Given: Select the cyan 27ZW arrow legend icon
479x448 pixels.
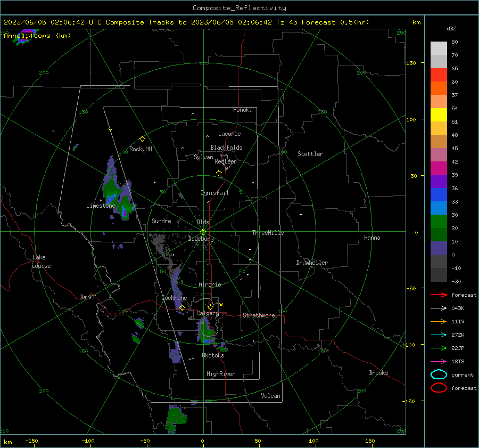Looking at the screenshot, I should tap(439, 335).
